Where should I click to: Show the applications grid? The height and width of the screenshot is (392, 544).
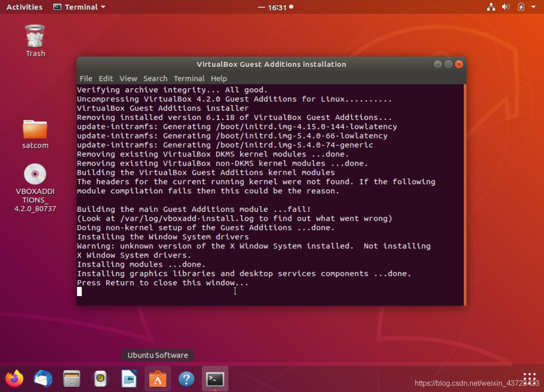pyautogui.click(x=529, y=379)
